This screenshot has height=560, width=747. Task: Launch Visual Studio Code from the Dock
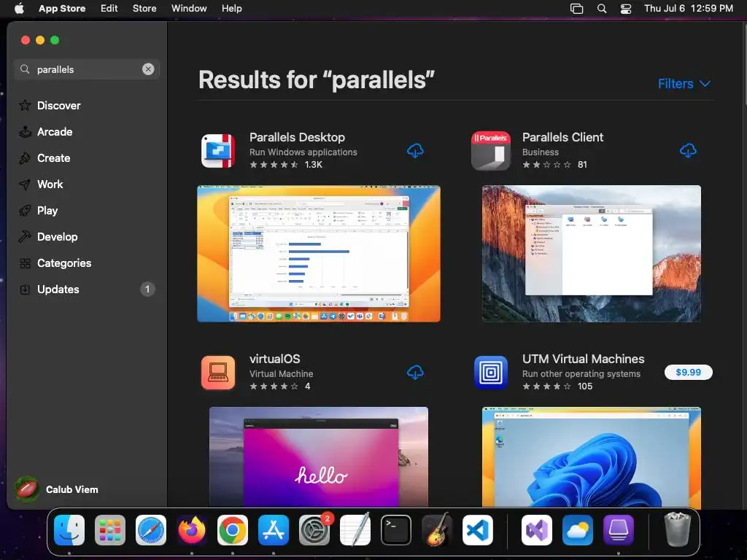[x=478, y=530]
